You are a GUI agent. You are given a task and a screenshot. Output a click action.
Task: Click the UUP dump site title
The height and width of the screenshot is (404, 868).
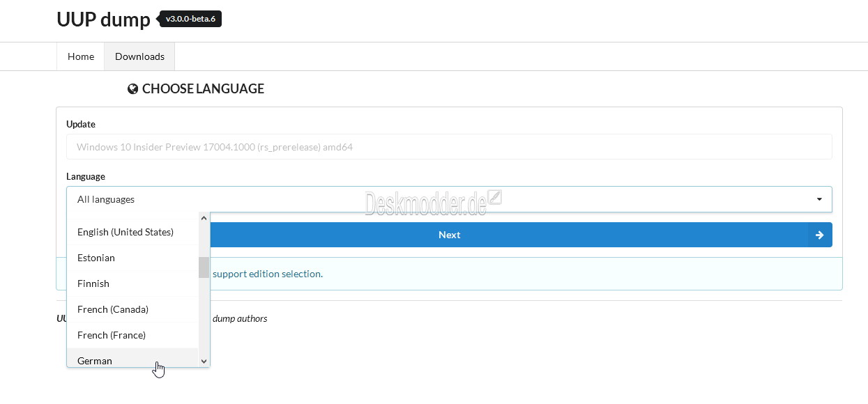pos(103,20)
